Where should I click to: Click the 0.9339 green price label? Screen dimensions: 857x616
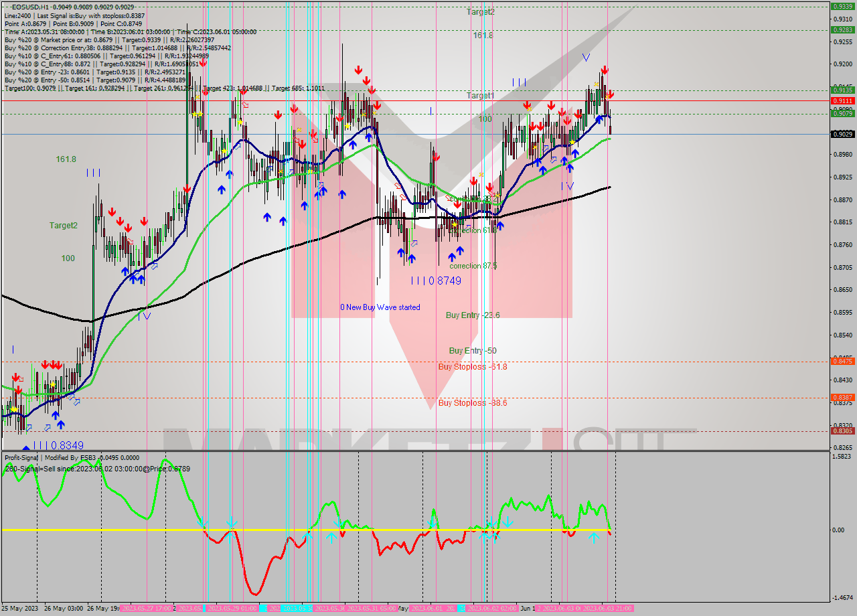coord(842,6)
